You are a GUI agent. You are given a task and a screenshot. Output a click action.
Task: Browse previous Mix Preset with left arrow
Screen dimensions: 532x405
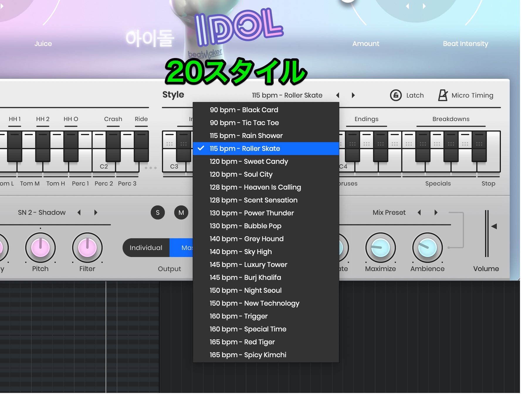coord(420,212)
